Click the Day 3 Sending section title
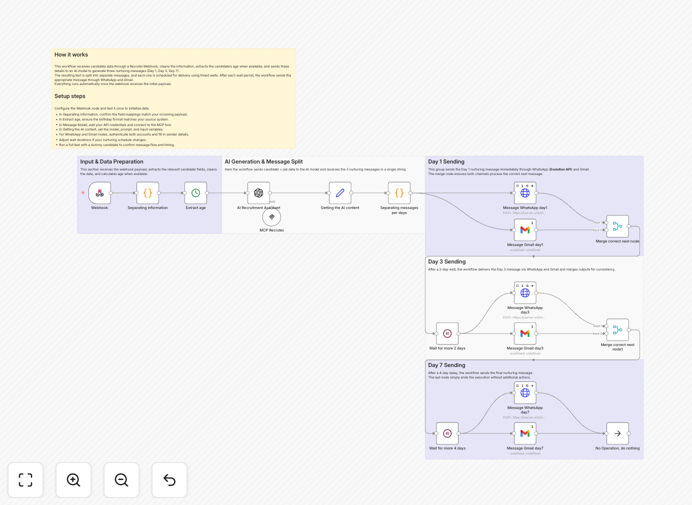692x505 pixels. tap(447, 262)
